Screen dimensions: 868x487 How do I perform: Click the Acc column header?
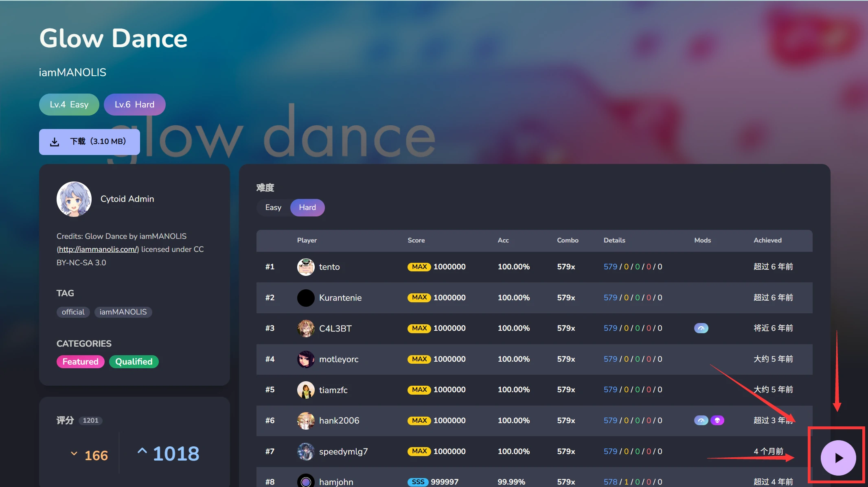click(503, 240)
